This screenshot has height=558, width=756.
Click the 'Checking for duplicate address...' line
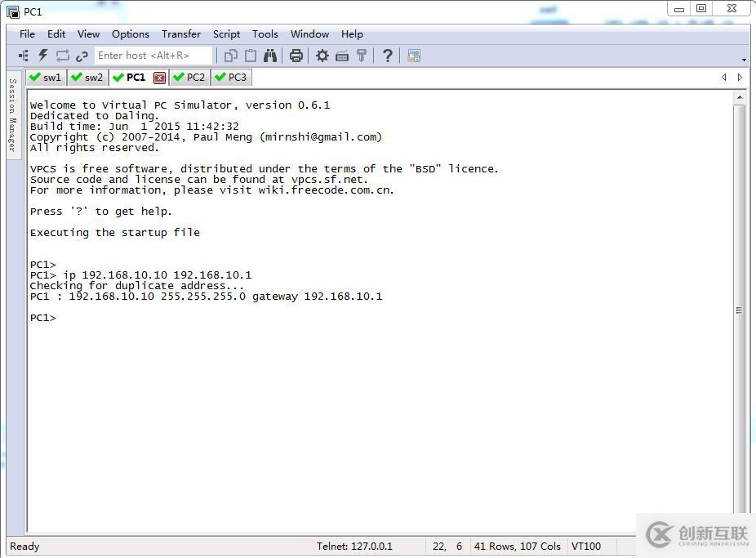pyautogui.click(x=137, y=286)
